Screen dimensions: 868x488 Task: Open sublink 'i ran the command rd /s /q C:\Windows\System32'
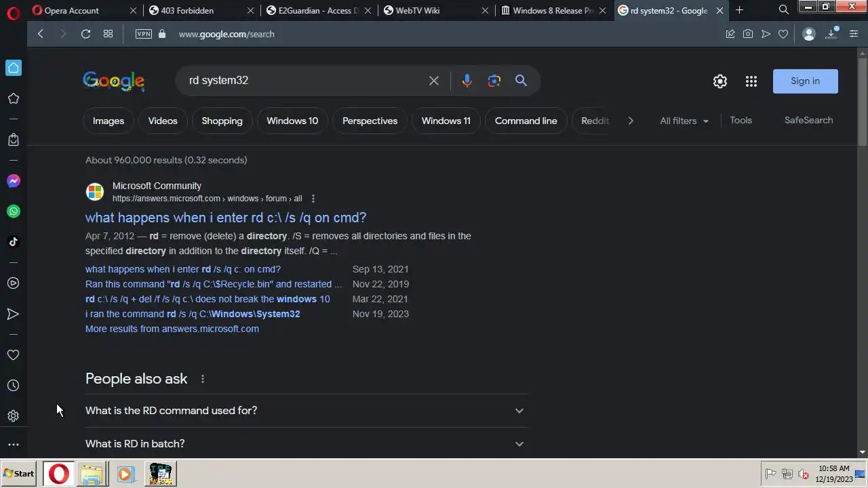pos(193,314)
